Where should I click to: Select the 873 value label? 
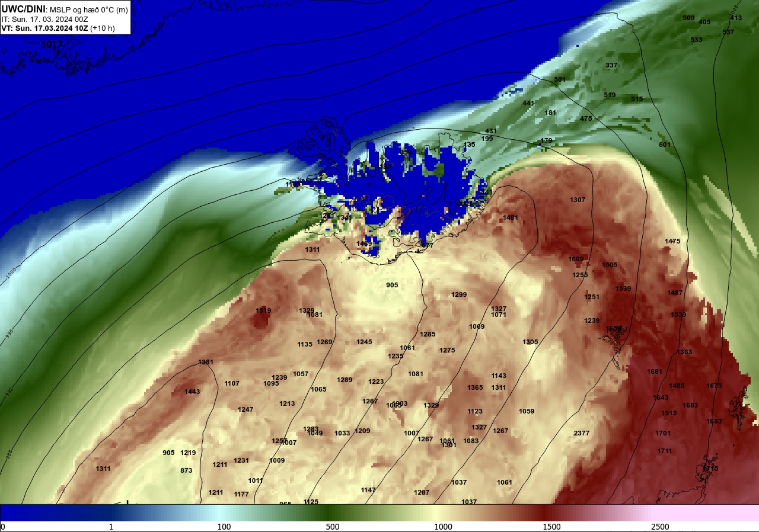click(186, 470)
